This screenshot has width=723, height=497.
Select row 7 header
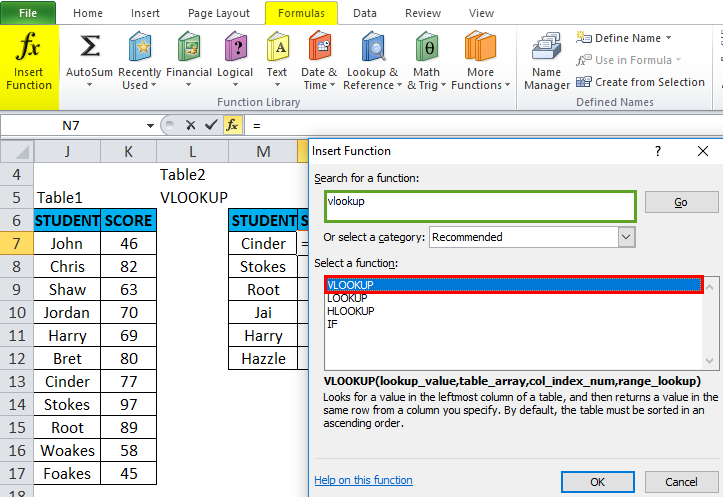(17, 243)
